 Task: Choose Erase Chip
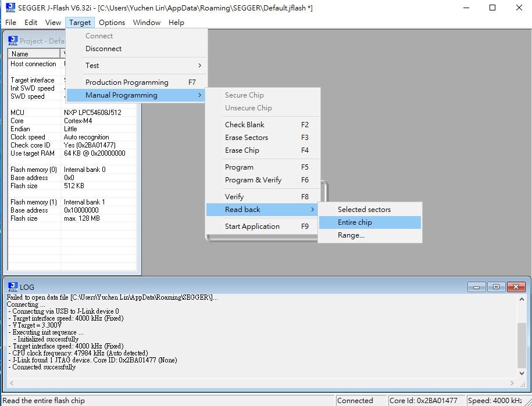coord(263,150)
